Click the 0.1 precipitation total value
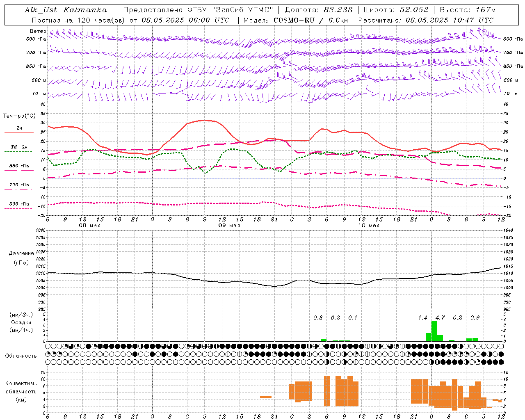 pyautogui.click(x=353, y=318)
